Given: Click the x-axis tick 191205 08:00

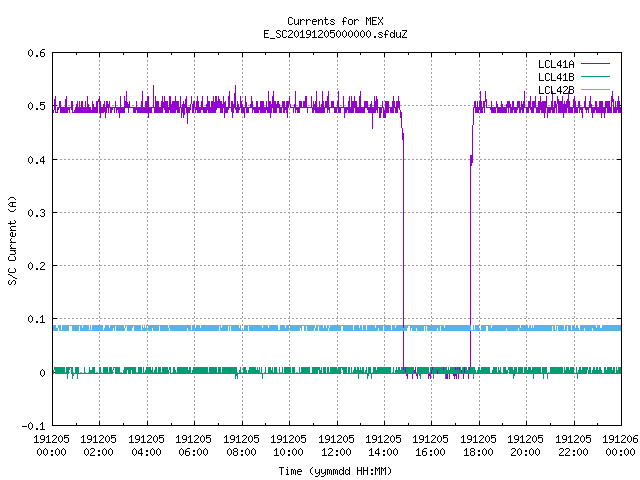Looking at the screenshot, I should pos(241,445).
